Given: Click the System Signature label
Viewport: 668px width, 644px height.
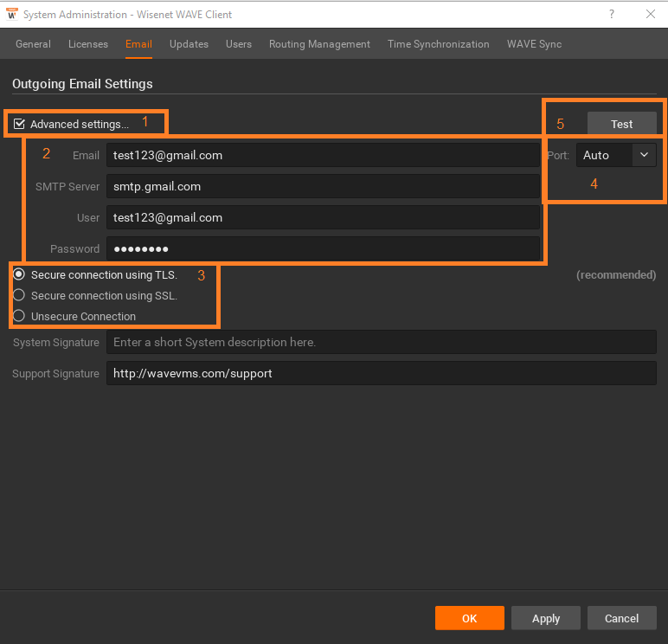Looking at the screenshot, I should click(56, 342).
